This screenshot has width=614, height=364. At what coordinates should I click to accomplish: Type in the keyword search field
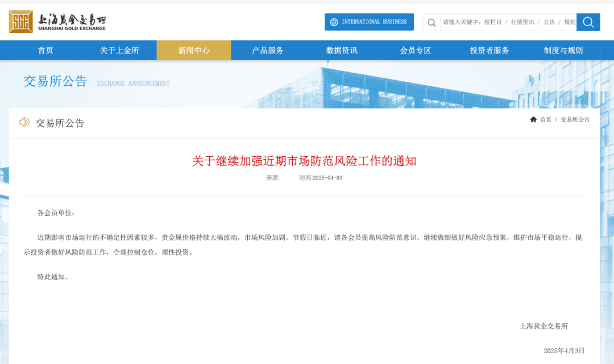pos(508,22)
